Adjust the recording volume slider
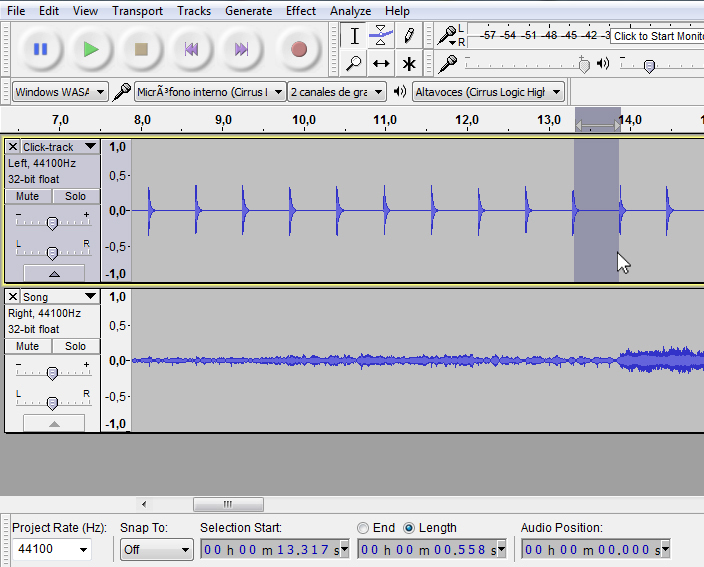 click(x=584, y=66)
